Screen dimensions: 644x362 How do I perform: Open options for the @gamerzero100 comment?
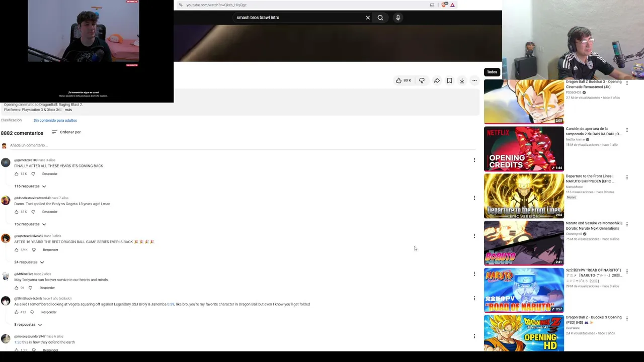tap(474, 160)
